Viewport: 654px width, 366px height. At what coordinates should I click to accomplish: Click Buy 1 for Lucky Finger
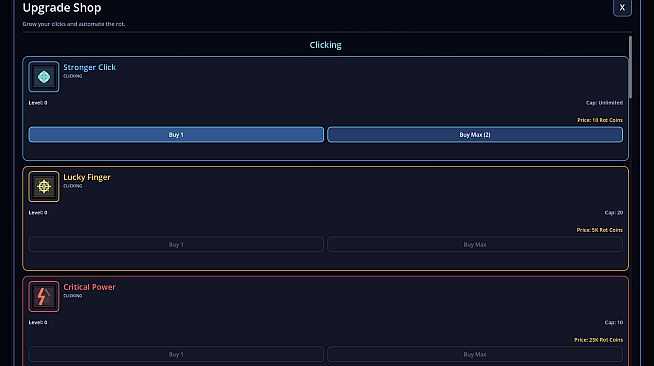pos(176,244)
